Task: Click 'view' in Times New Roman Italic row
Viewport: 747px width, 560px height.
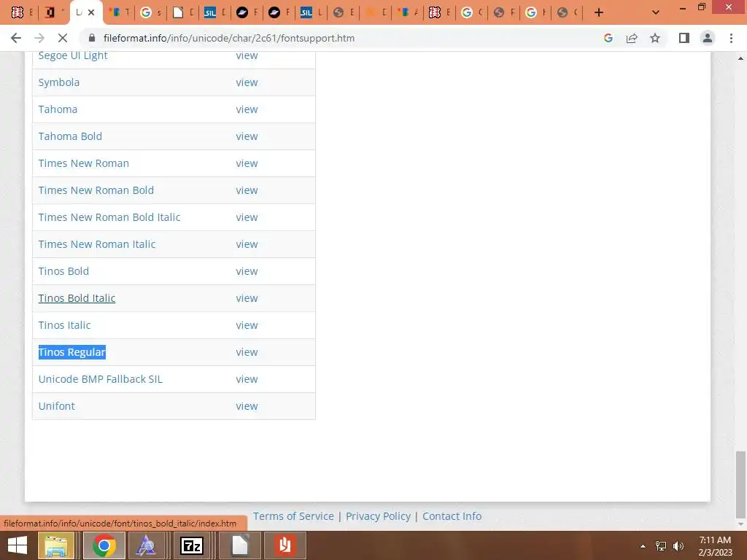Action: (247, 244)
